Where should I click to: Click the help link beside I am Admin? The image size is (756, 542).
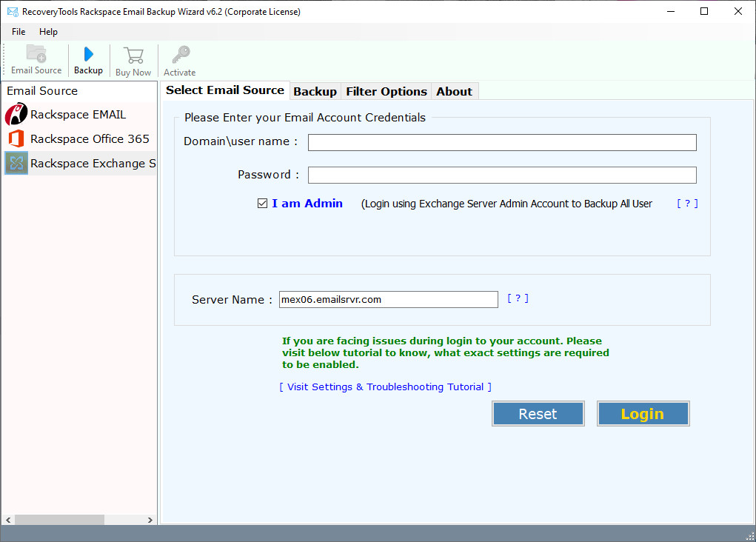688,204
